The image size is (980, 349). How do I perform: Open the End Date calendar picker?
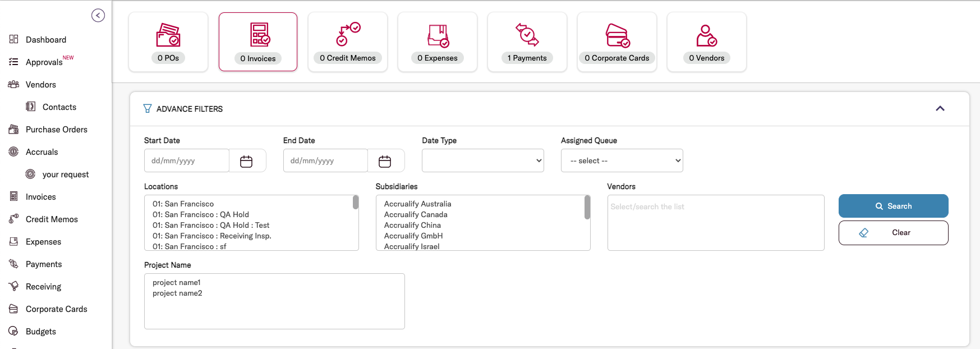pyautogui.click(x=385, y=162)
